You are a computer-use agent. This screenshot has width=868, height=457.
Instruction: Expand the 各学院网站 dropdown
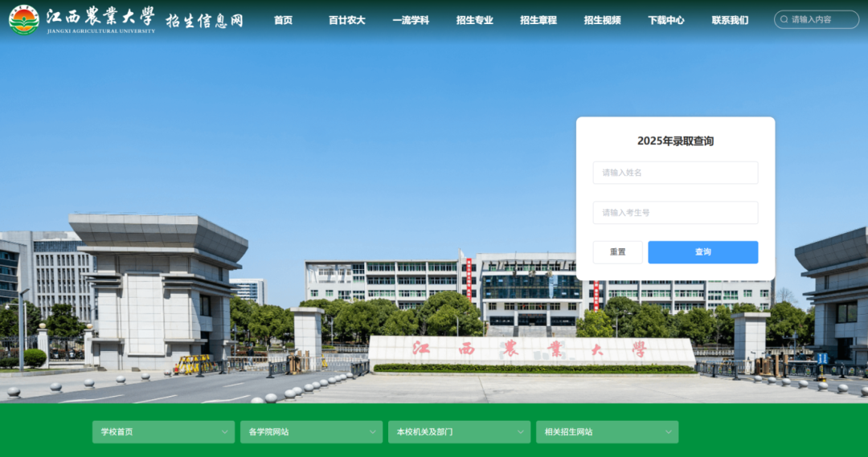311,432
